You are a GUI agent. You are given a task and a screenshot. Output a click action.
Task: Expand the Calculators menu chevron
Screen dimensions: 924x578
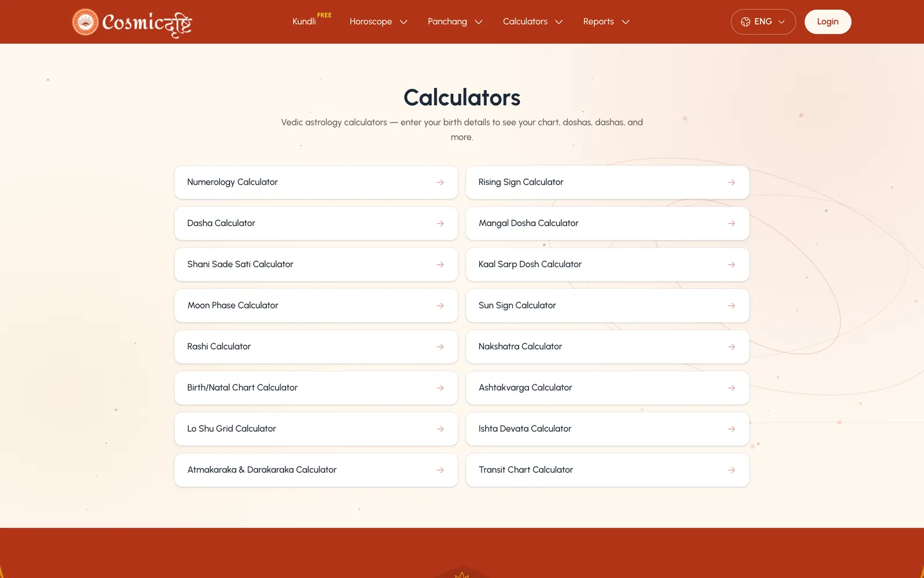[x=558, y=22]
